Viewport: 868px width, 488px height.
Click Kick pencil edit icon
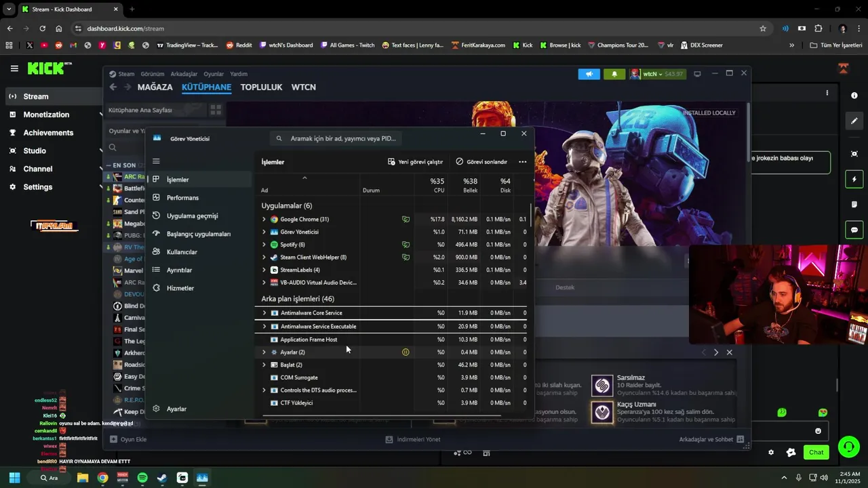[x=854, y=121]
